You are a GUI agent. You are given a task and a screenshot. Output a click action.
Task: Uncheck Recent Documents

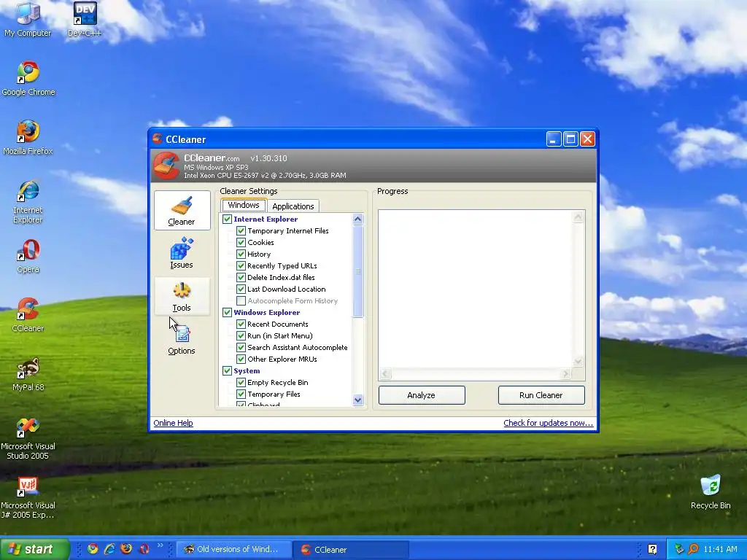241,324
